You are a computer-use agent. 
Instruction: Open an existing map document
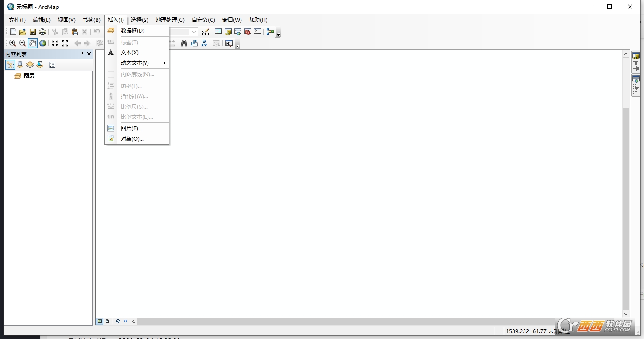coord(23,32)
